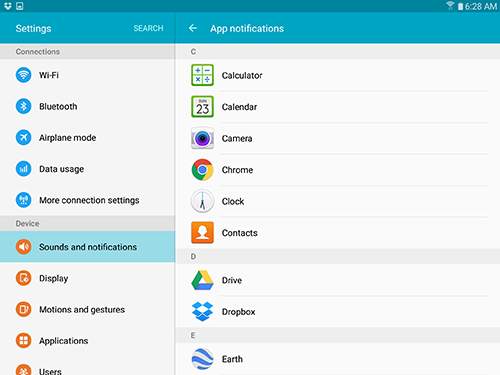Screen dimensions: 500x375
Task: Open Clock notification settings row
Action: (x=338, y=201)
